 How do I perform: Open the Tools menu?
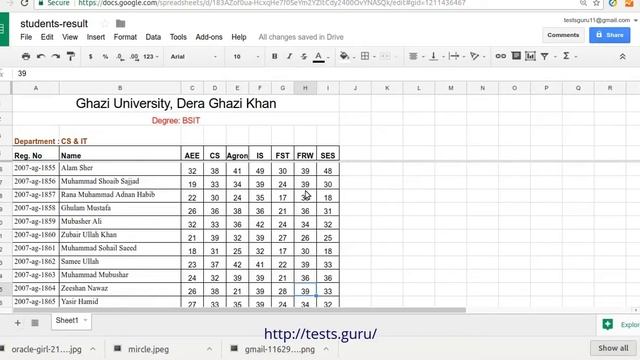pos(178,37)
